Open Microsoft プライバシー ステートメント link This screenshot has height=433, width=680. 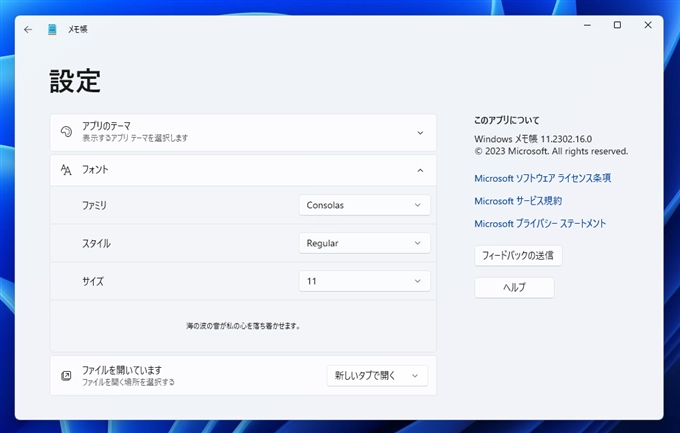[x=540, y=223]
